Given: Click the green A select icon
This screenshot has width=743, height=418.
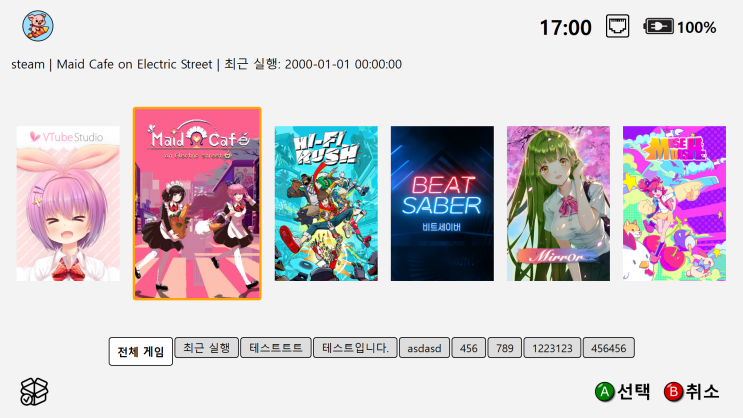Looking at the screenshot, I should pos(605,392).
